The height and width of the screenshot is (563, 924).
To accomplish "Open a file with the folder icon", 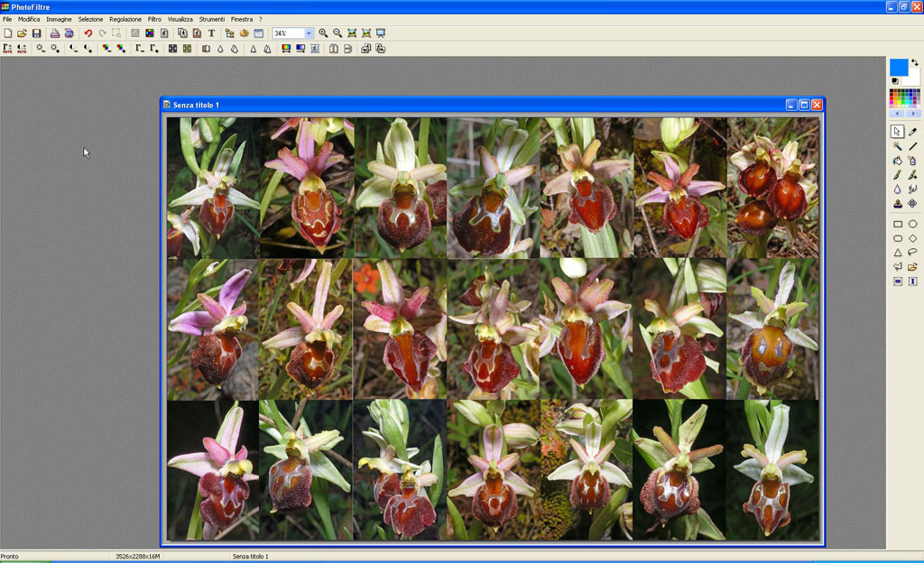I will (22, 33).
